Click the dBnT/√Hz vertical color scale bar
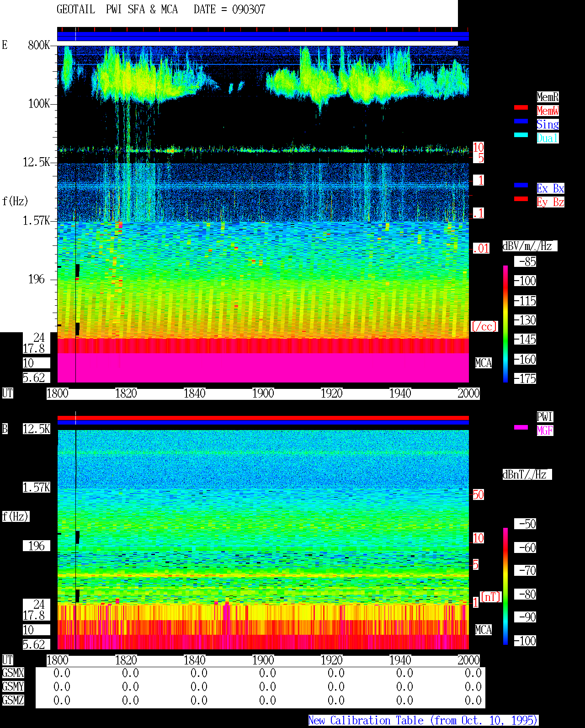Screen dimensions: 585x728 (x=505, y=586)
